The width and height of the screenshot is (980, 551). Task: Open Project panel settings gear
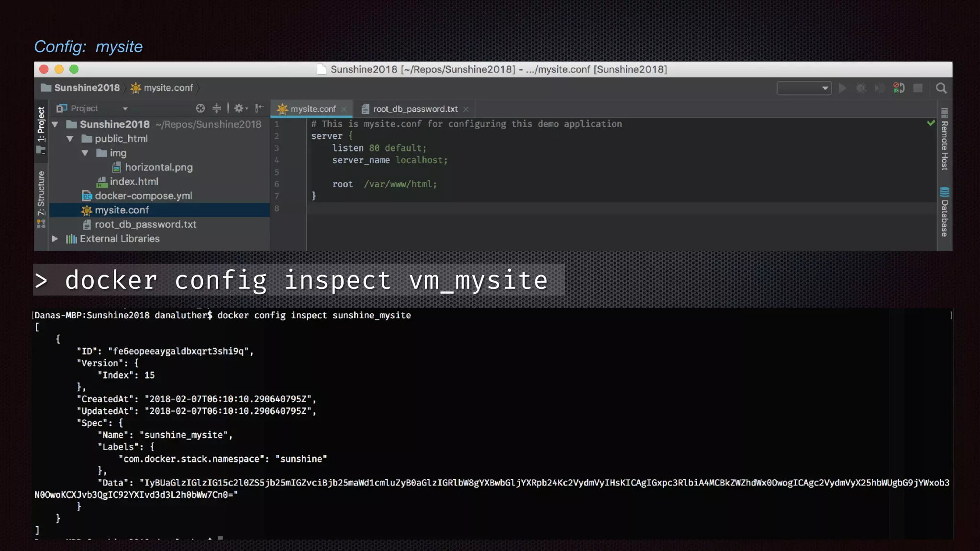pos(241,109)
